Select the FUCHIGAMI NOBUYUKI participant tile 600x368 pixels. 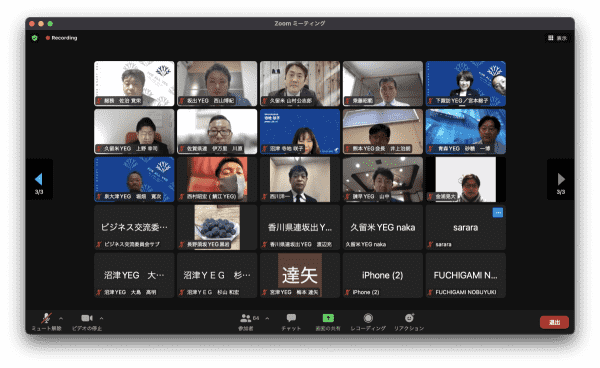click(x=466, y=275)
